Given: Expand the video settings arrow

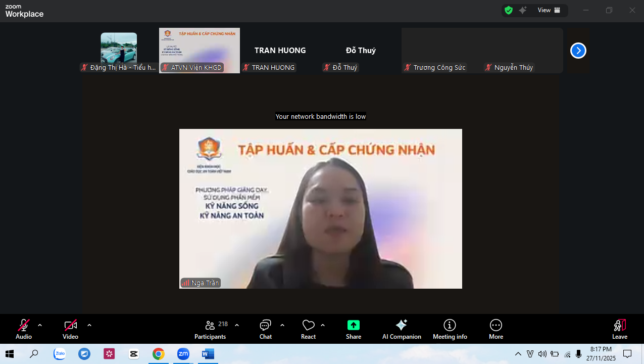Looking at the screenshot, I should click(89, 325).
